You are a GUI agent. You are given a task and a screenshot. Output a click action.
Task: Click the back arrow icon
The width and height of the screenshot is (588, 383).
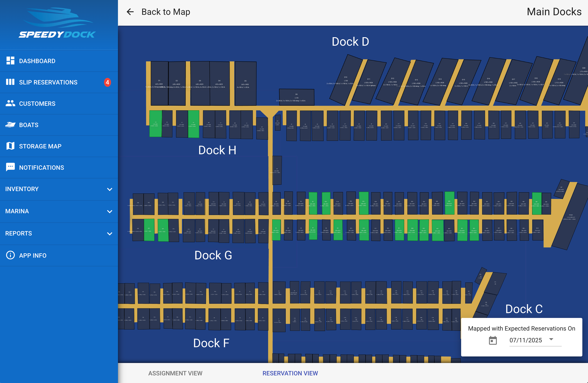pos(130,12)
